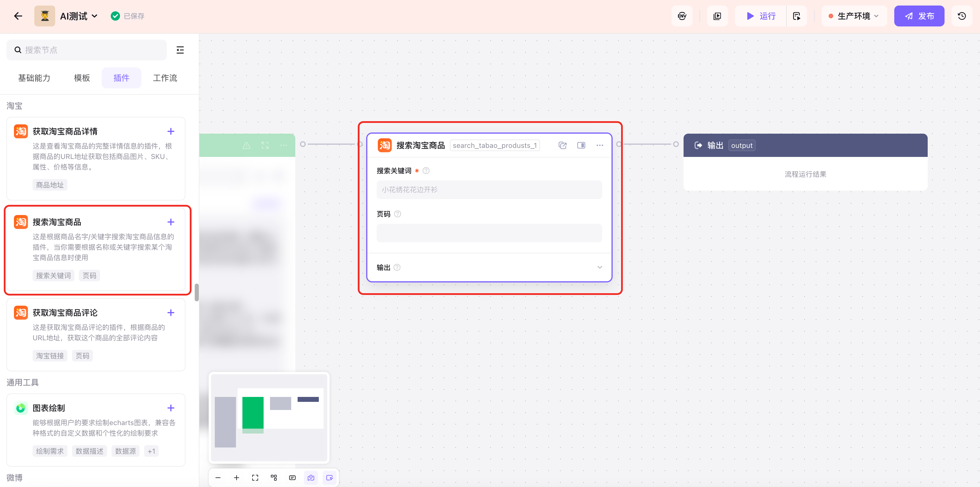This screenshot has height=487, width=980.
Task: Open the AI测试 app name dropdown
Action: point(79,16)
